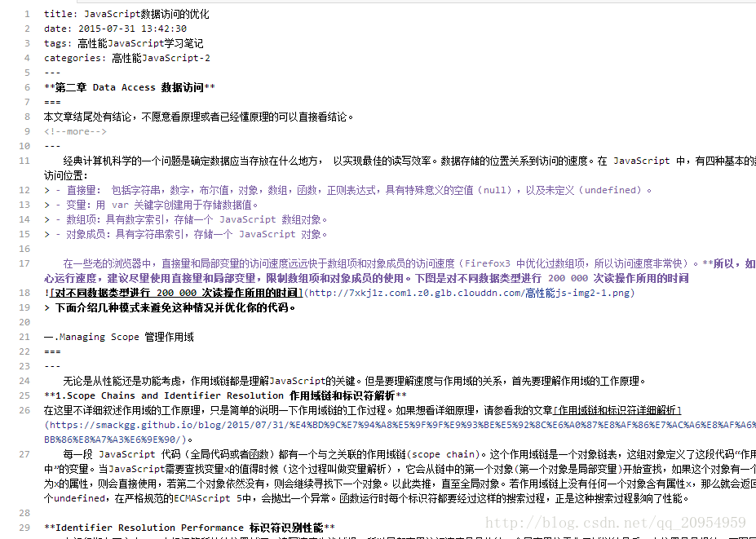
Task: Click heading '一.Managing Scope 管理作用域'
Action: 118,337
